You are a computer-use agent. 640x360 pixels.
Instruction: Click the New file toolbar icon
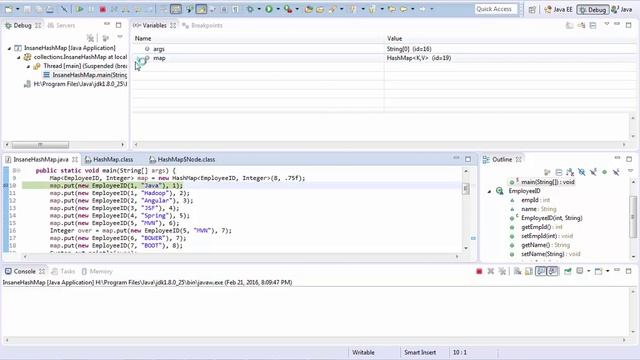click(9, 9)
